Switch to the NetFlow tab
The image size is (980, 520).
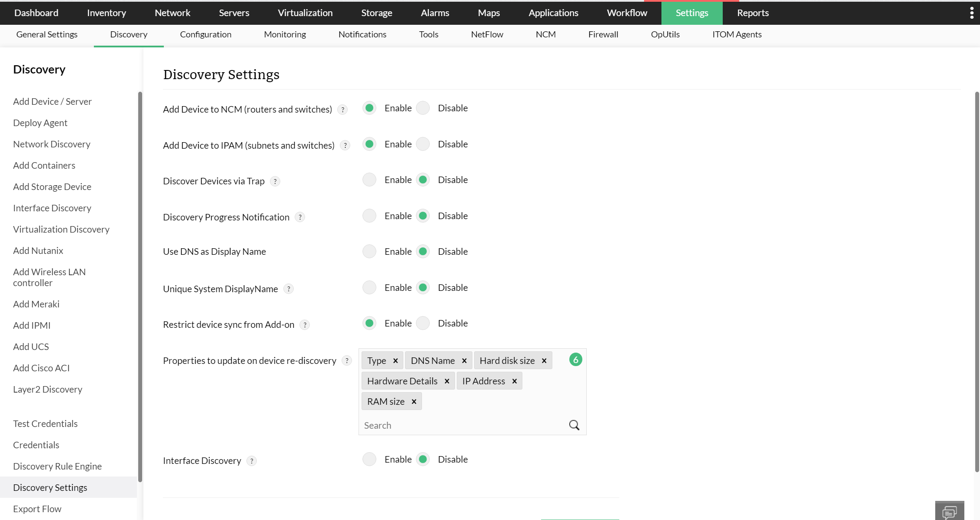pos(487,34)
